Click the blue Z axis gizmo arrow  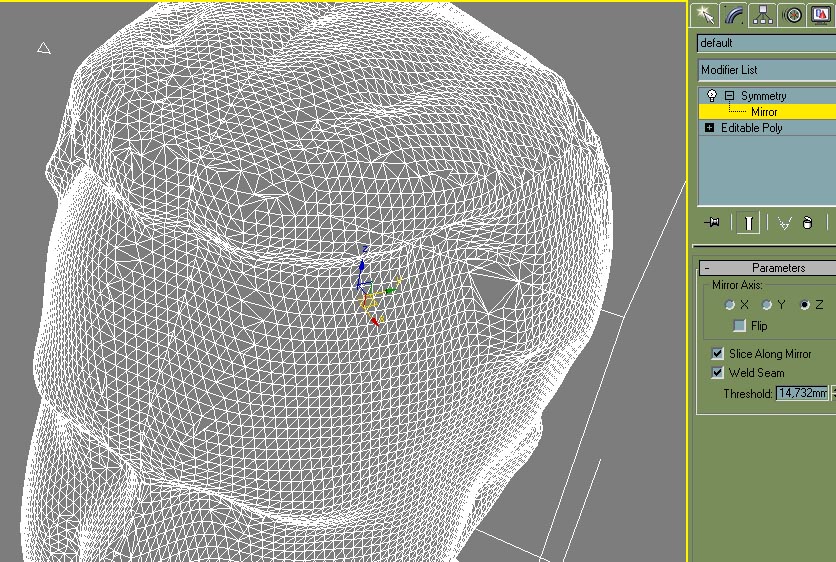coord(362,265)
